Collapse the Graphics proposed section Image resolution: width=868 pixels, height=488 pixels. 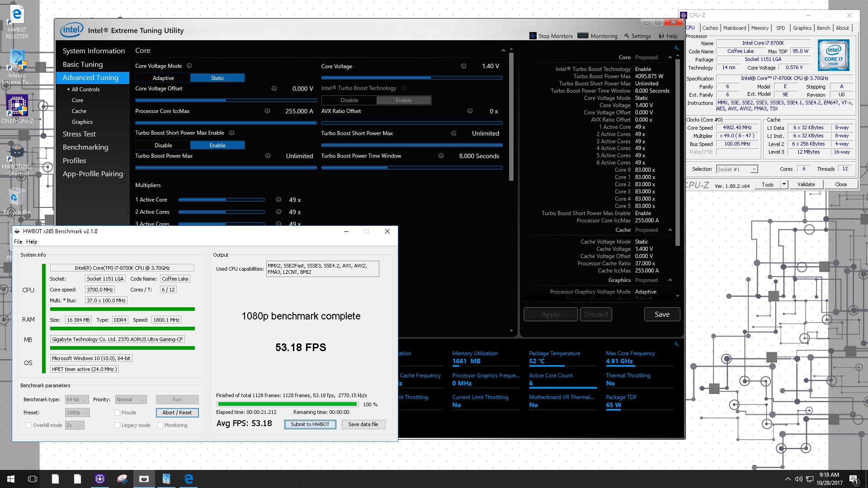[670, 280]
